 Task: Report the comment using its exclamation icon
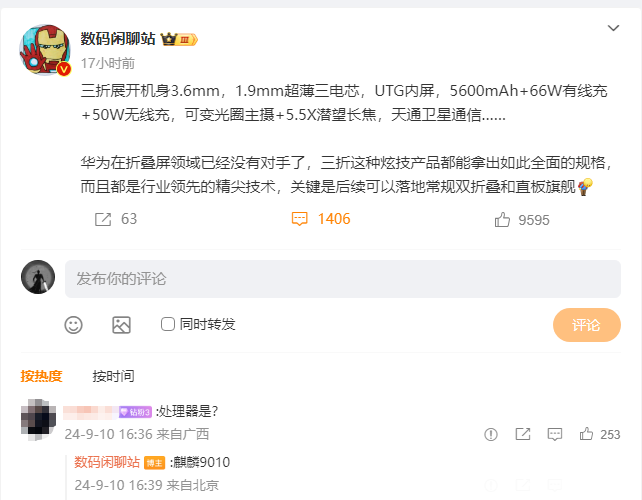point(491,434)
